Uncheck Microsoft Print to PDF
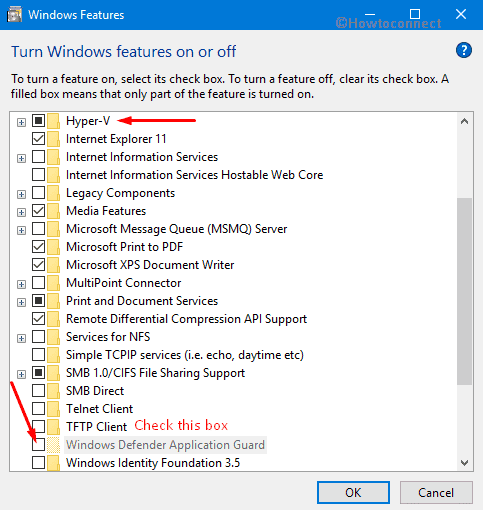The image size is (483, 510). point(38,246)
